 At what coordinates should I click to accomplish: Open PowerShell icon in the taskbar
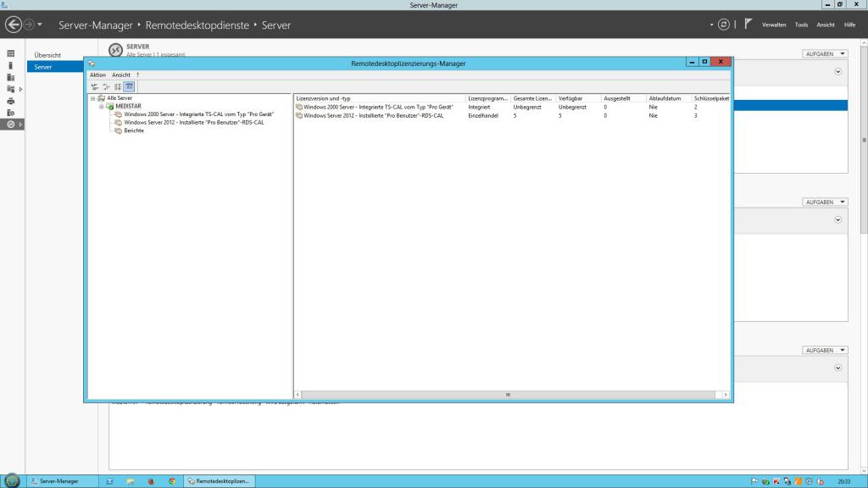tap(109, 481)
